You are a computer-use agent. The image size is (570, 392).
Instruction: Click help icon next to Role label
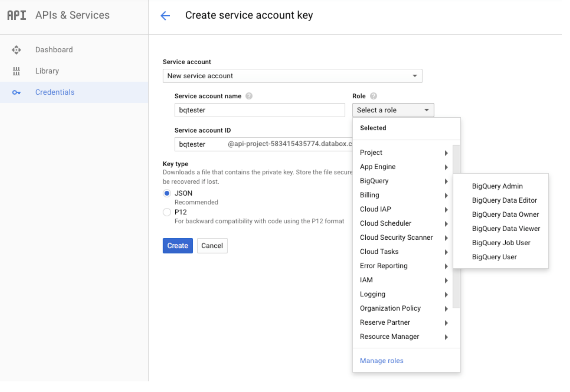pyautogui.click(x=373, y=96)
